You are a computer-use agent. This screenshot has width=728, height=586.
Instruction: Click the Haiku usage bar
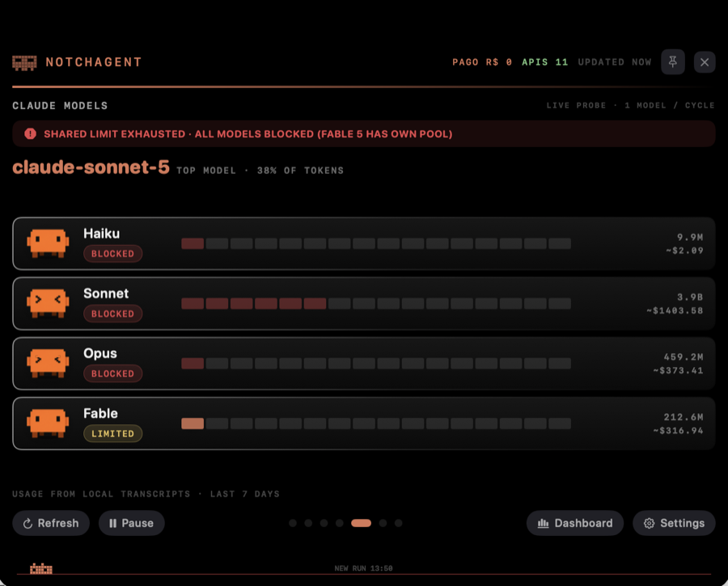pyautogui.click(x=376, y=243)
